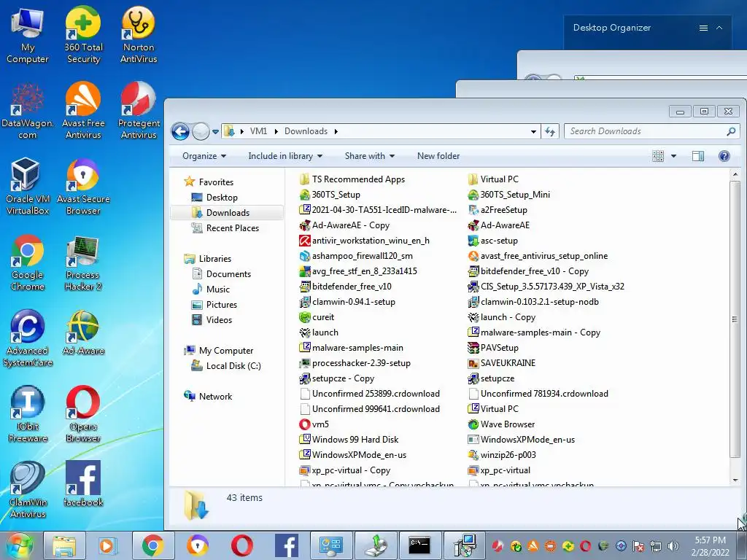This screenshot has height=560, width=747.
Task: Click the New folder button
Action: [438, 156]
